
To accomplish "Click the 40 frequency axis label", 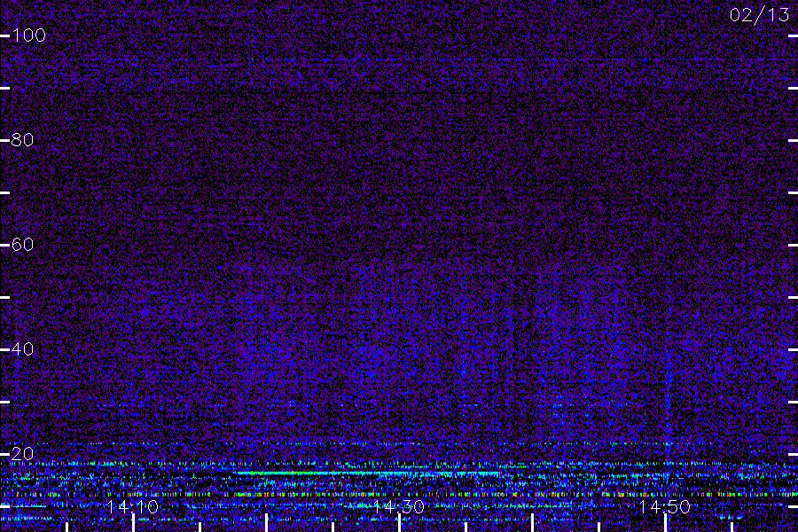I will click(22, 349).
